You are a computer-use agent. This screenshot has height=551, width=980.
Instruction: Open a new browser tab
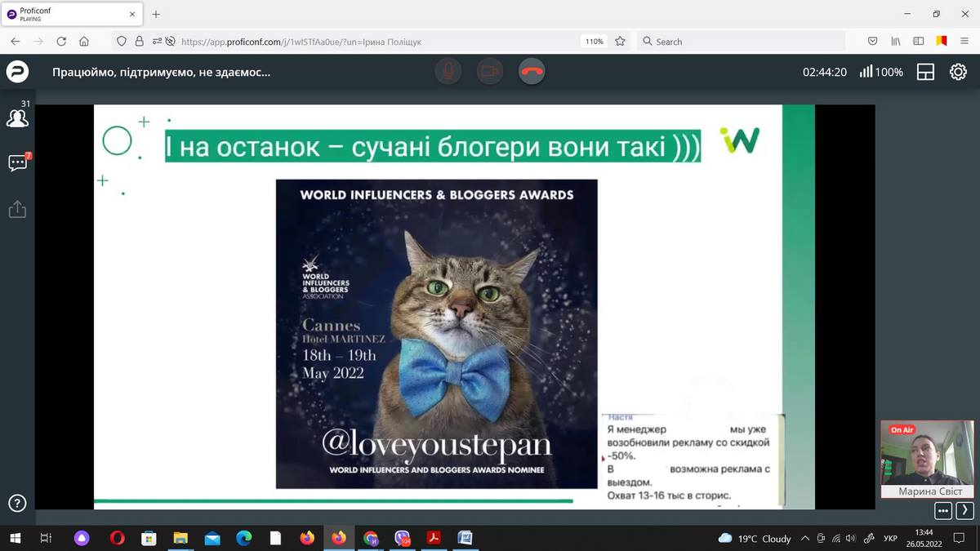pyautogui.click(x=156, y=14)
